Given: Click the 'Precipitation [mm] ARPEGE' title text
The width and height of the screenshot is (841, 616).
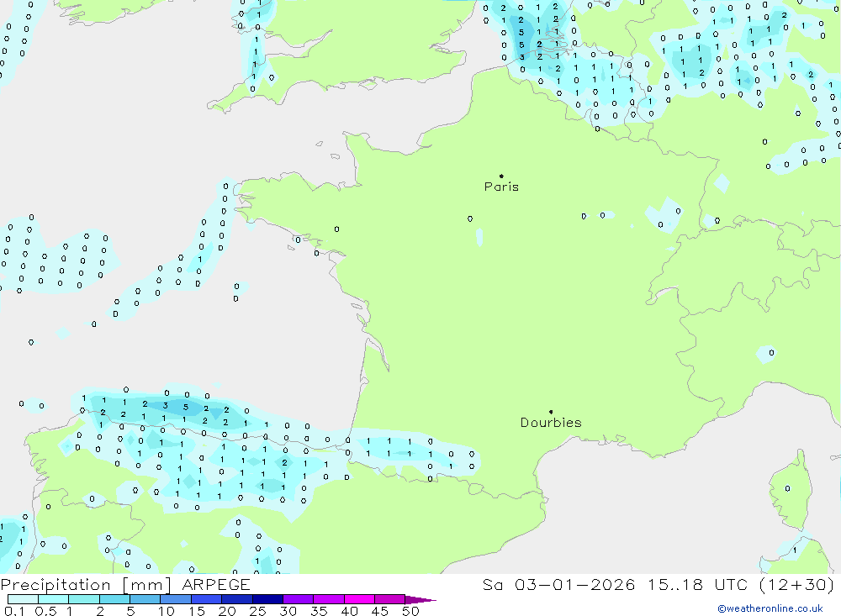Looking at the screenshot, I should (x=125, y=585).
